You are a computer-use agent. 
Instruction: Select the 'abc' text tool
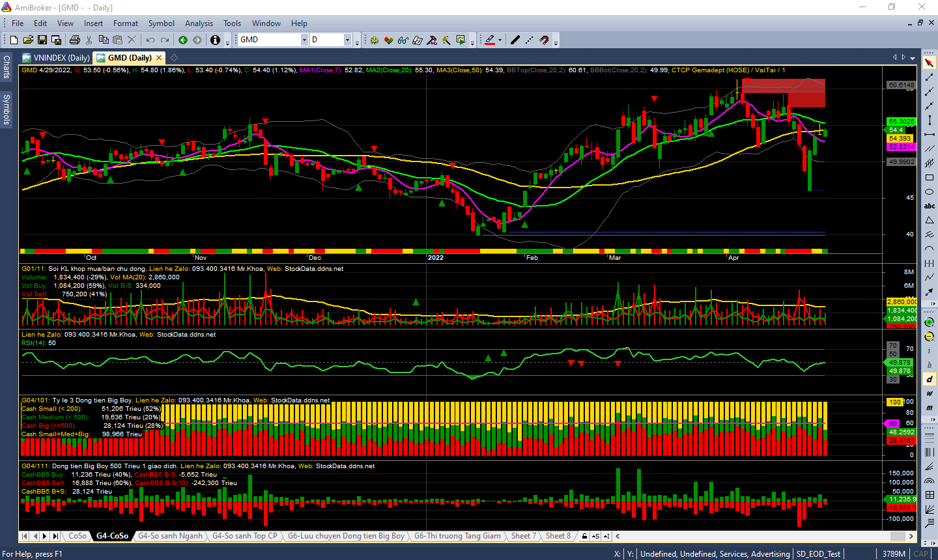[930, 206]
